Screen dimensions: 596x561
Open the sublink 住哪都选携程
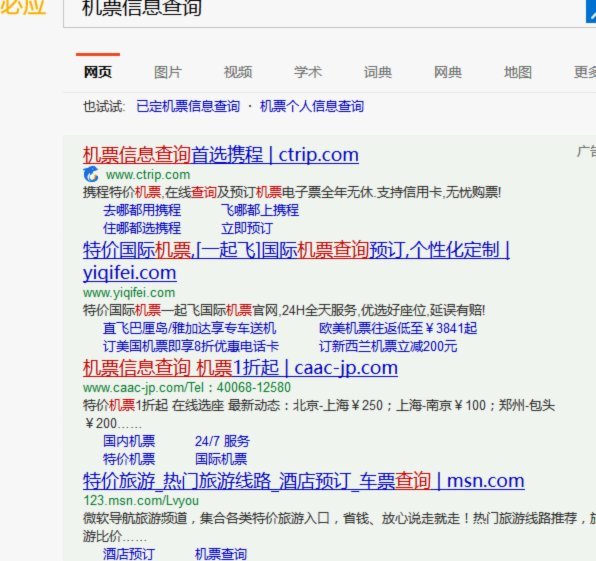click(142, 228)
